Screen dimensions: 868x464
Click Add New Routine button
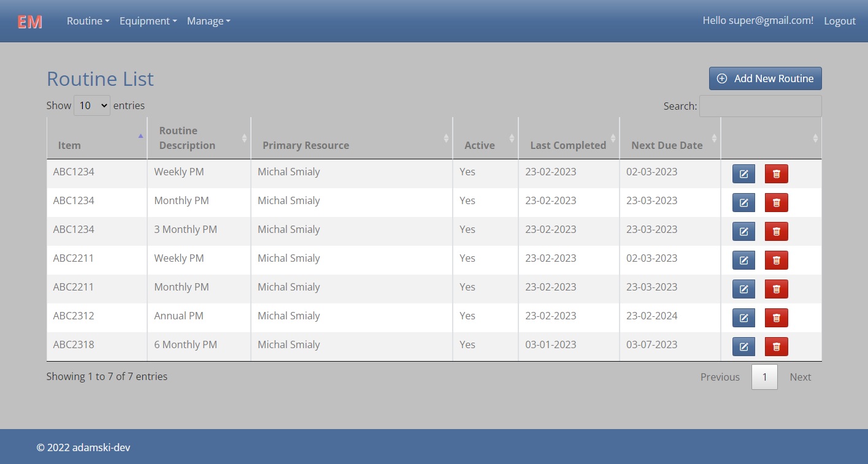(766, 78)
